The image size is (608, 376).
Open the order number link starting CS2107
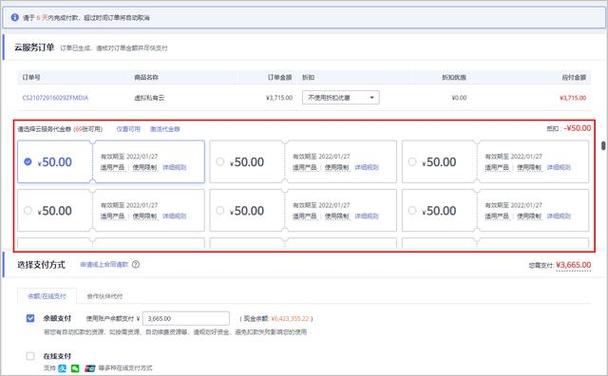pos(55,98)
